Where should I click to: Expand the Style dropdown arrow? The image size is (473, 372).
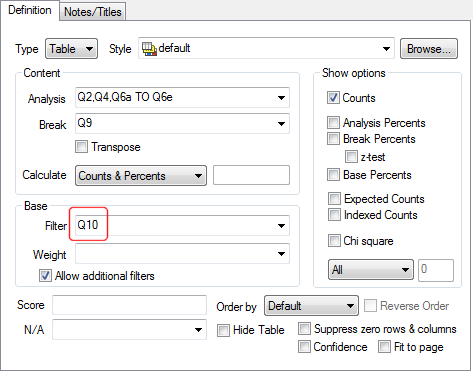click(x=386, y=49)
